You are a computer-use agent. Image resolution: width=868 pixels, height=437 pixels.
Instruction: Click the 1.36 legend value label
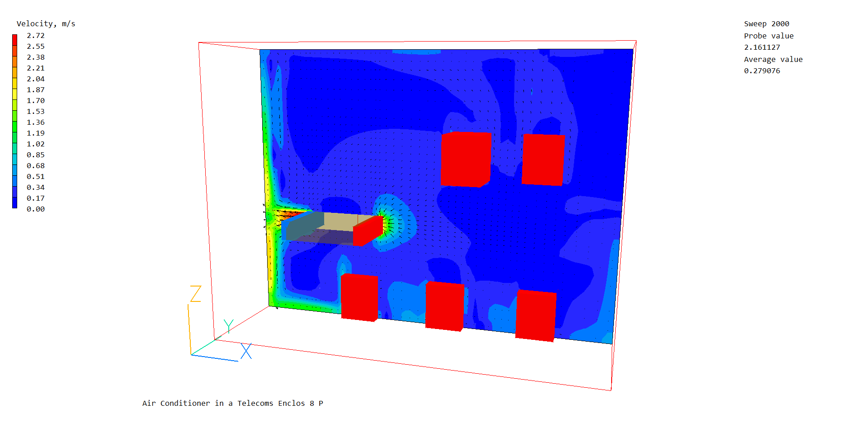pyautogui.click(x=35, y=122)
